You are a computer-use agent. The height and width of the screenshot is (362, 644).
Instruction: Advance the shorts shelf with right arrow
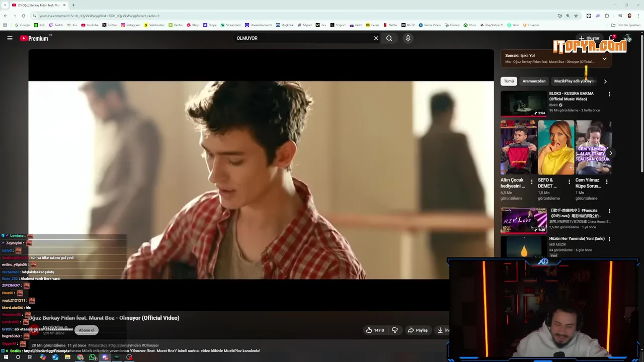pyautogui.click(x=611, y=153)
